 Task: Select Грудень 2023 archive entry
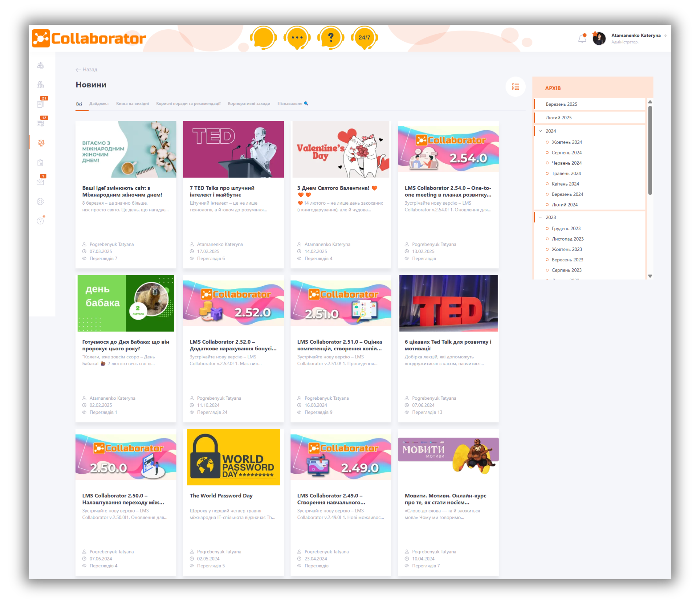pyautogui.click(x=566, y=228)
